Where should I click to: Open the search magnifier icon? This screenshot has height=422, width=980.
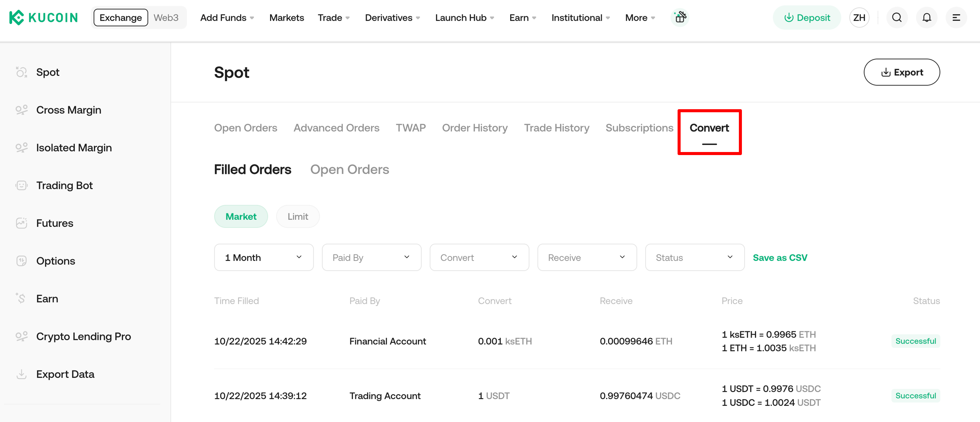tap(897, 18)
